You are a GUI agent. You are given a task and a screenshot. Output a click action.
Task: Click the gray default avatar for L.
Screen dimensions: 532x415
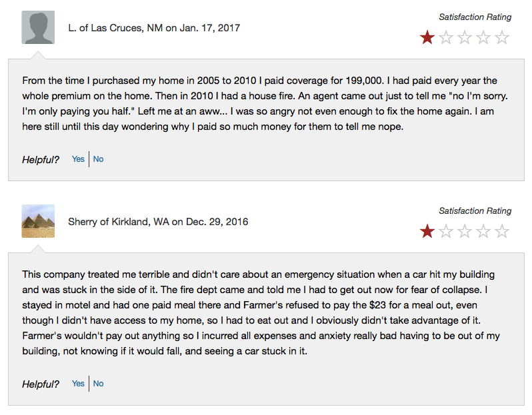tap(38, 27)
